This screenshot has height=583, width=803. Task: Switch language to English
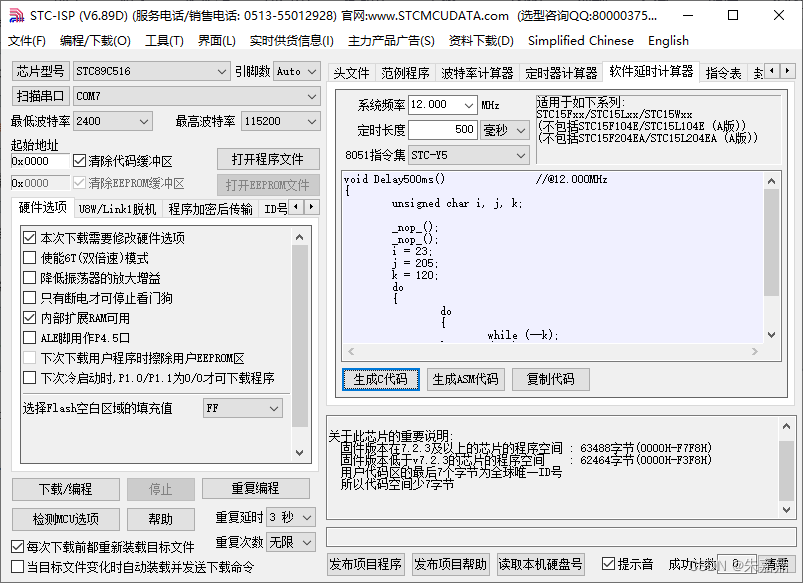pos(668,40)
